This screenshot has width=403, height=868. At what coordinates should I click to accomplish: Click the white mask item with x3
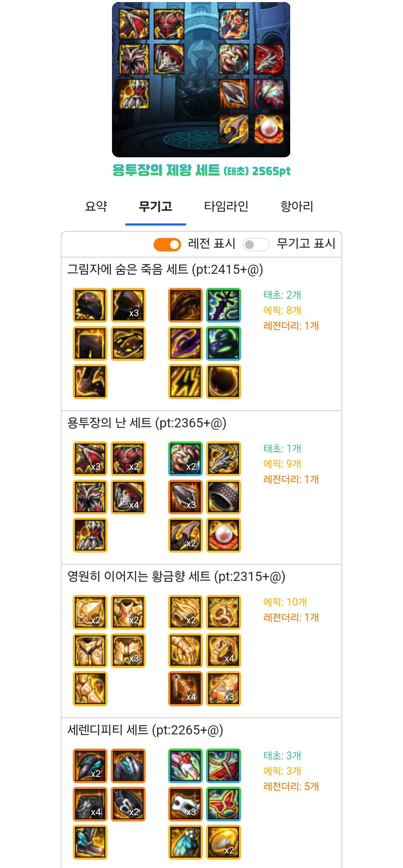(185, 804)
